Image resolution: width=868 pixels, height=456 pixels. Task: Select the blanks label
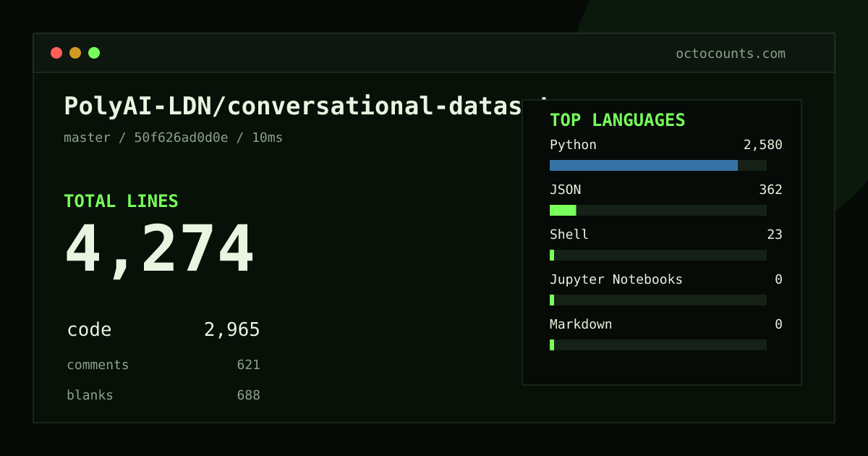click(90, 395)
